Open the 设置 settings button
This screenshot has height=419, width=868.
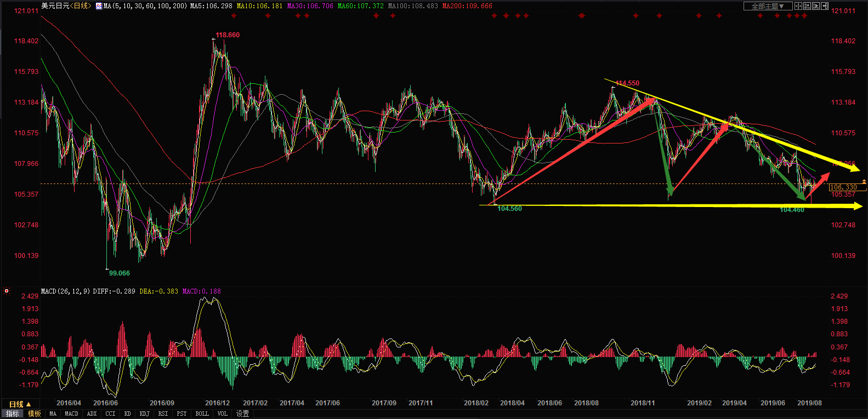coord(242,414)
